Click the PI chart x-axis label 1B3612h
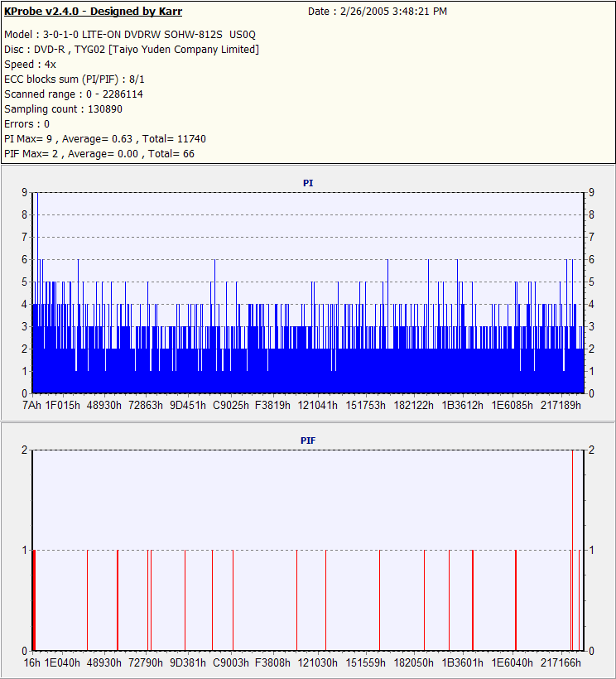Image resolution: width=616 pixels, height=679 pixels. [x=462, y=405]
